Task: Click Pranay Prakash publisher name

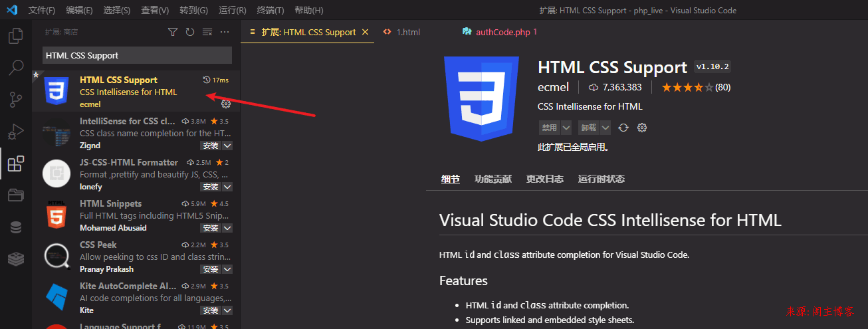Action: pyautogui.click(x=106, y=269)
